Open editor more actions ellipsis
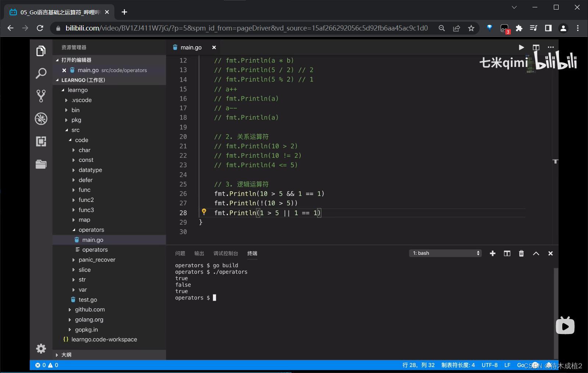The height and width of the screenshot is (373, 588). pyautogui.click(x=551, y=47)
